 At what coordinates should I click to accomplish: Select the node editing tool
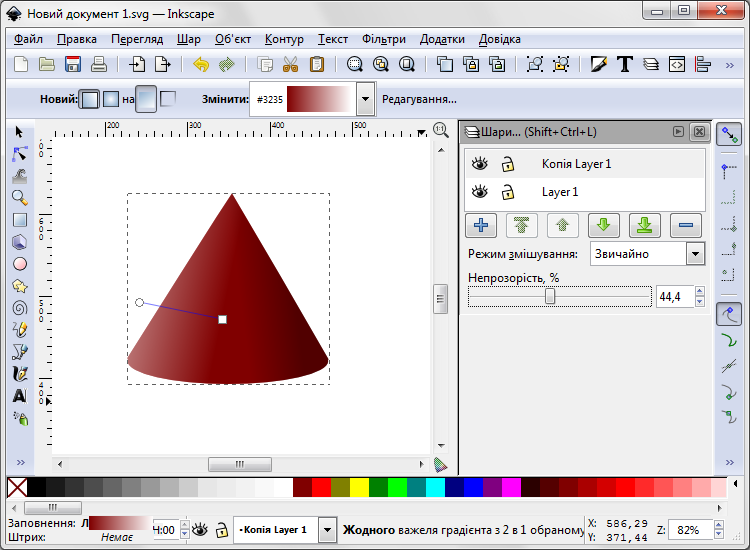(x=20, y=154)
